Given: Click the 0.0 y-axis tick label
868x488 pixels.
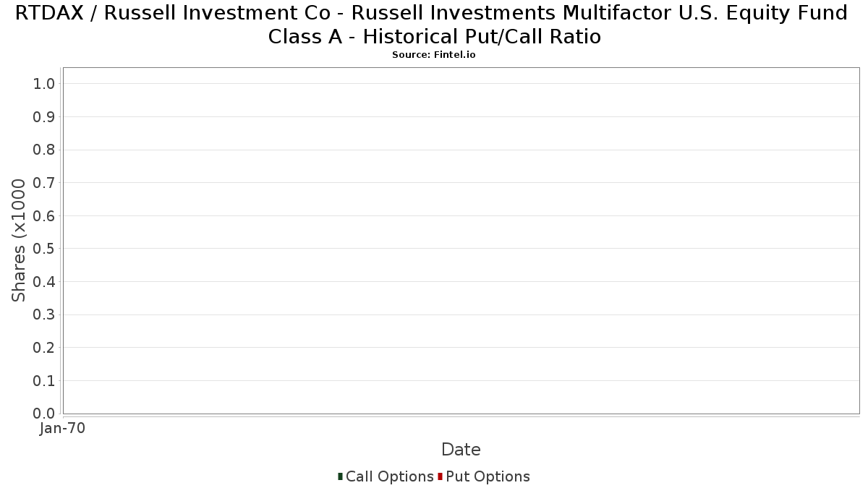Looking at the screenshot, I should tap(44, 414).
